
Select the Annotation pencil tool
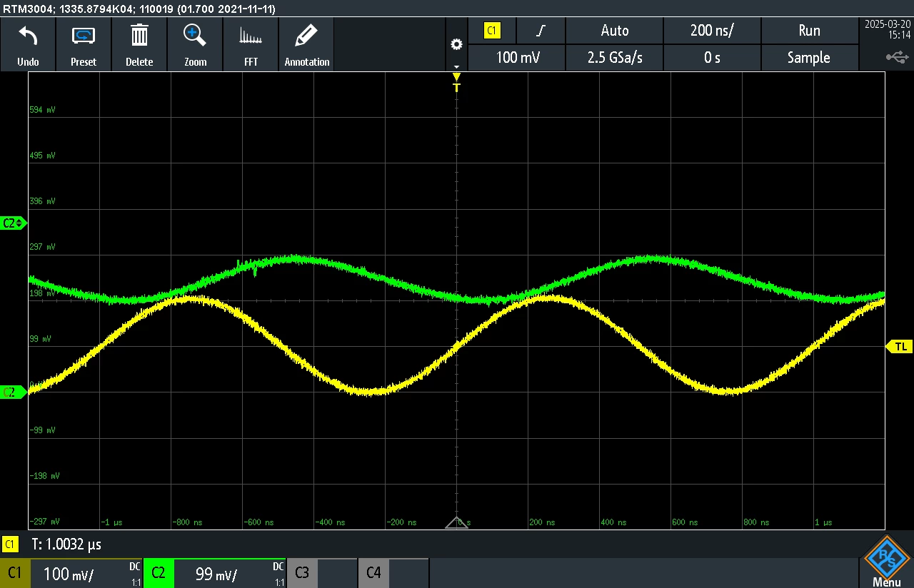306,35
